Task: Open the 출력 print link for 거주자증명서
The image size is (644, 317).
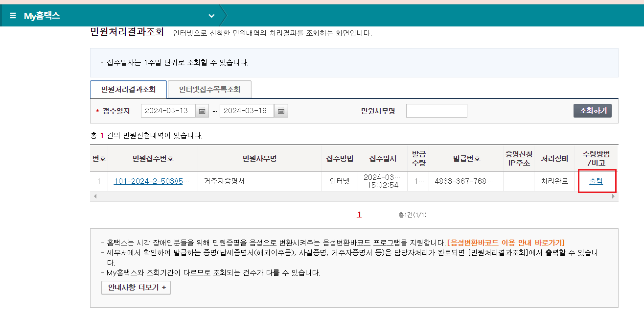Action: tap(597, 181)
